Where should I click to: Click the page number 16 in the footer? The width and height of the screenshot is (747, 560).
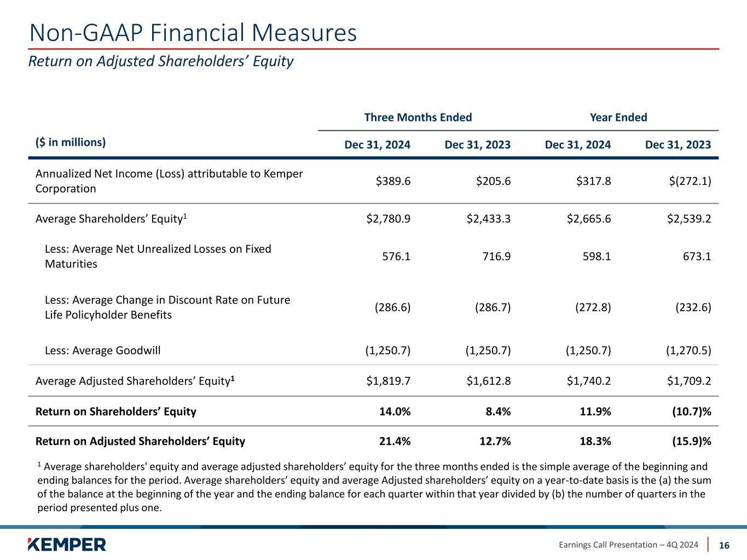pos(724,545)
